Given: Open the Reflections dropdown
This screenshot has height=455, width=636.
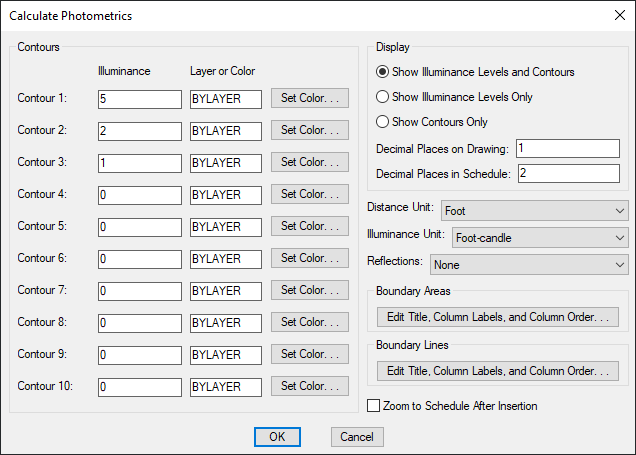Looking at the screenshot, I should point(529,265).
